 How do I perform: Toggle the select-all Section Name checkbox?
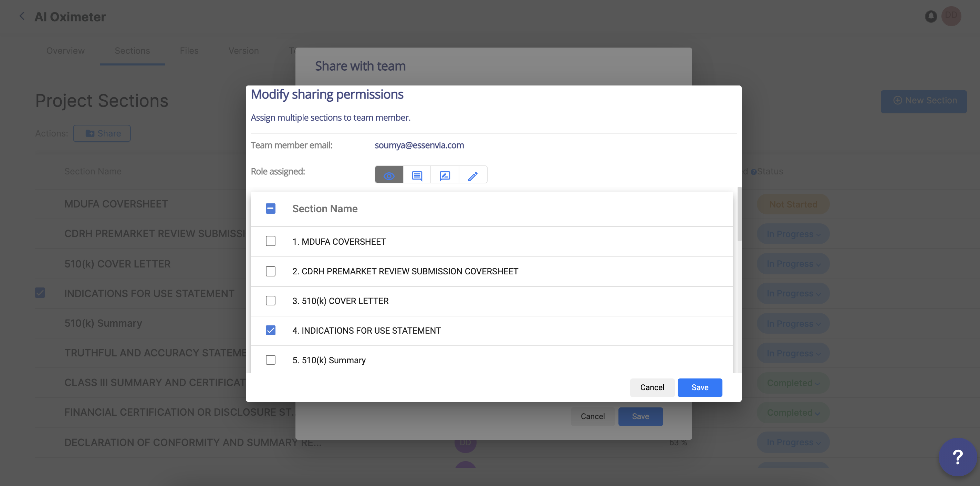tap(271, 208)
